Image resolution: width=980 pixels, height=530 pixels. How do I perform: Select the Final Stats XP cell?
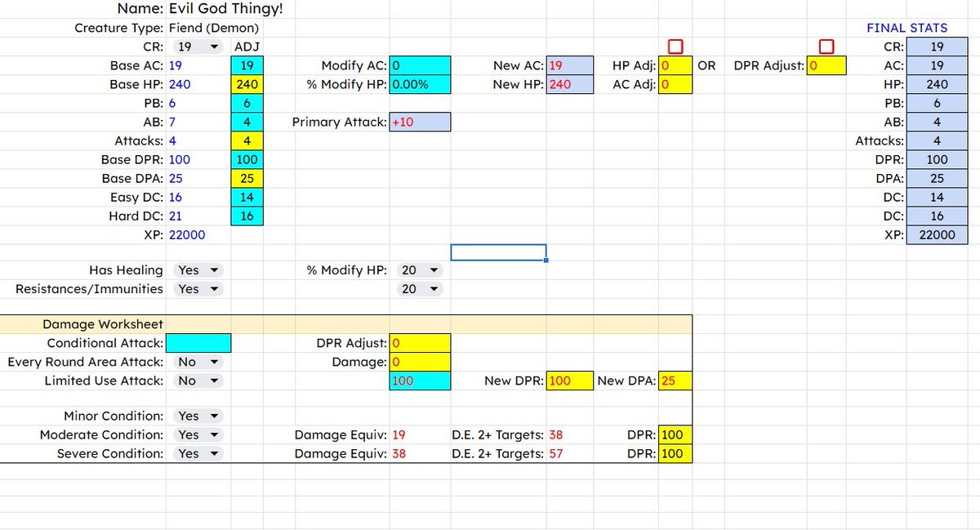[x=937, y=234]
